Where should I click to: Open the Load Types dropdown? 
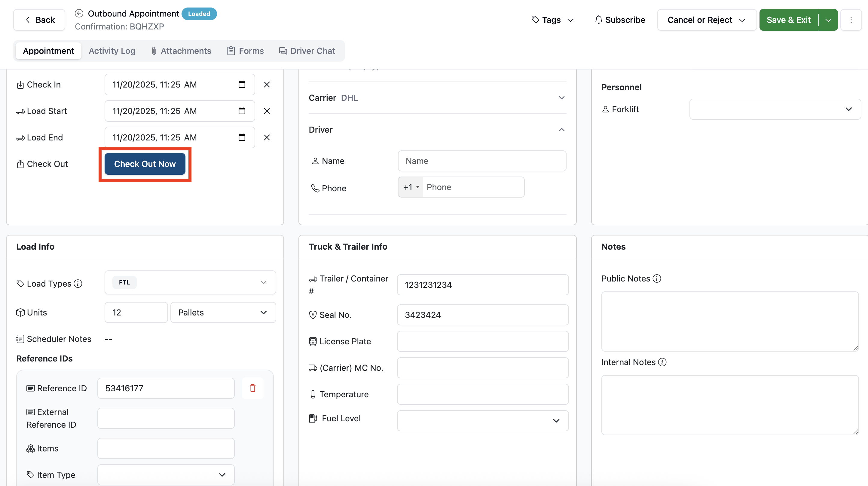[190, 282]
